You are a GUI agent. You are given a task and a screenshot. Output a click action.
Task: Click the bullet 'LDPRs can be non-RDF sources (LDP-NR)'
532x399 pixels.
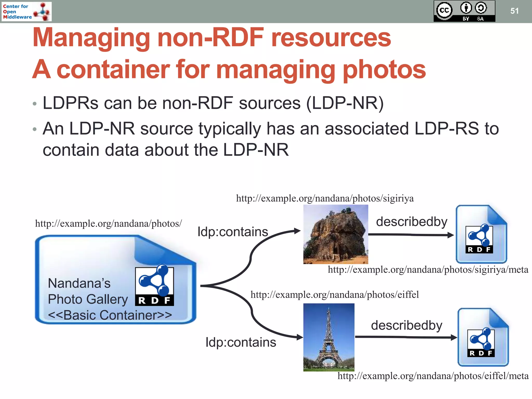click(213, 103)
